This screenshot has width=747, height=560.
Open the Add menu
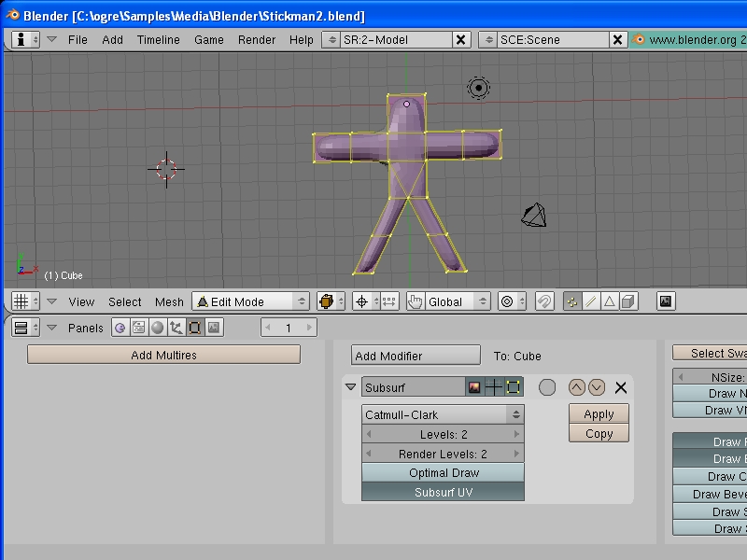point(112,40)
